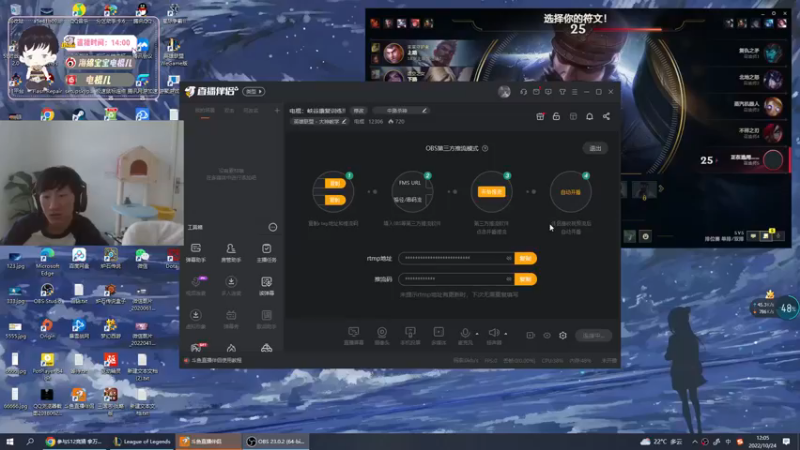Click 修改 button beside room title
The height and width of the screenshot is (450, 800).
click(x=359, y=110)
